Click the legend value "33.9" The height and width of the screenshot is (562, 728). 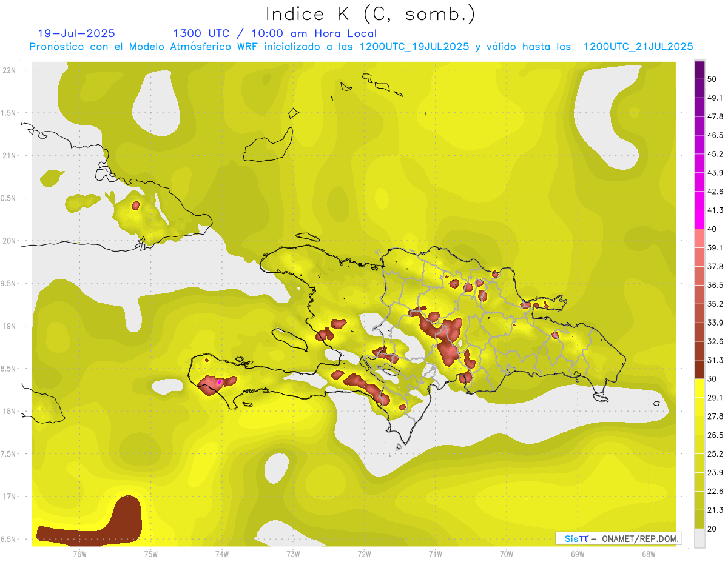(x=716, y=323)
